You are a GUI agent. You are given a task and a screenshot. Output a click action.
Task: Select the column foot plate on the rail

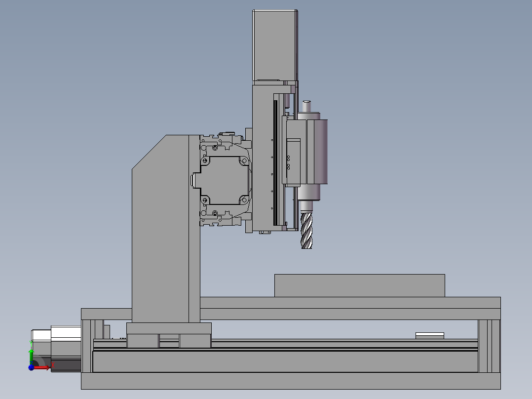(x=169, y=328)
